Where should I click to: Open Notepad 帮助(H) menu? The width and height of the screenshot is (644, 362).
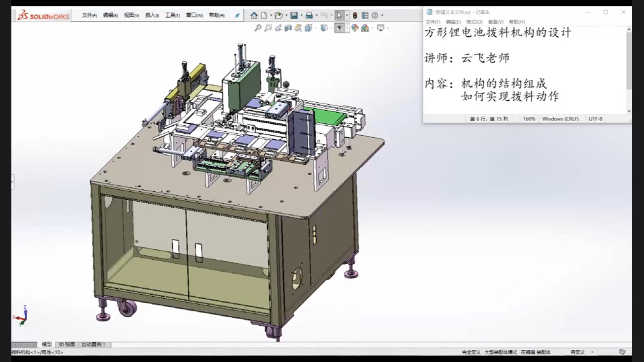coord(517,22)
